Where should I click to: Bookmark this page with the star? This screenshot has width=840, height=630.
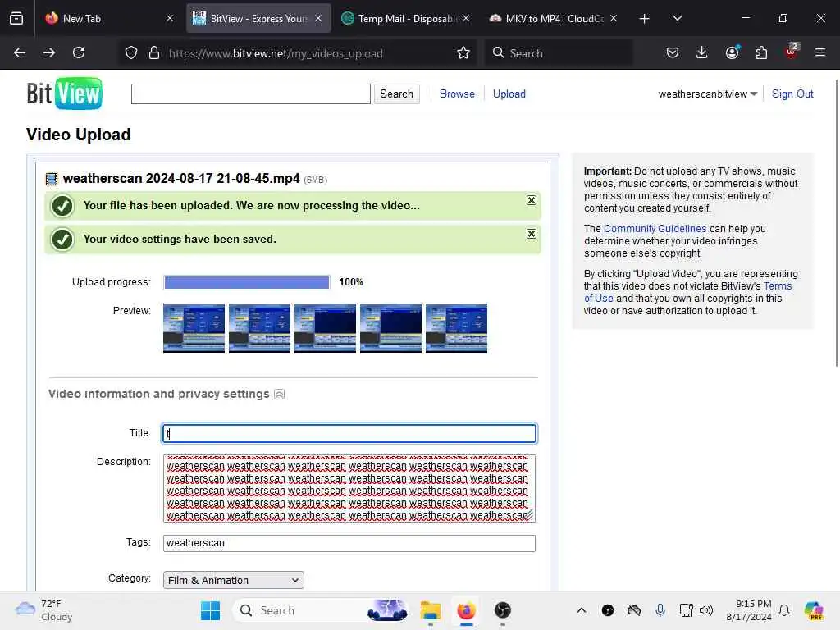click(x=463, y=53)
